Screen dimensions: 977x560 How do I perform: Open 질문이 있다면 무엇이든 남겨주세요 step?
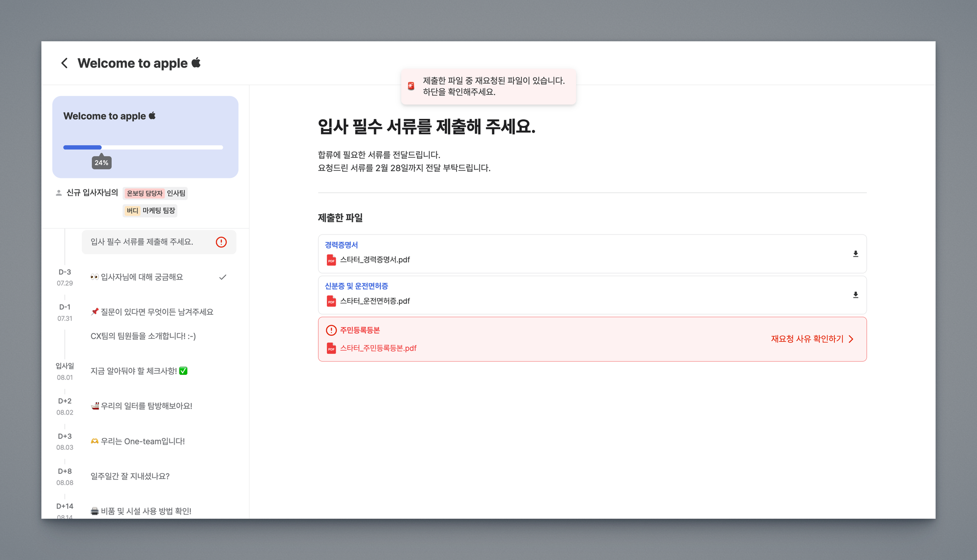click(152, 312)
